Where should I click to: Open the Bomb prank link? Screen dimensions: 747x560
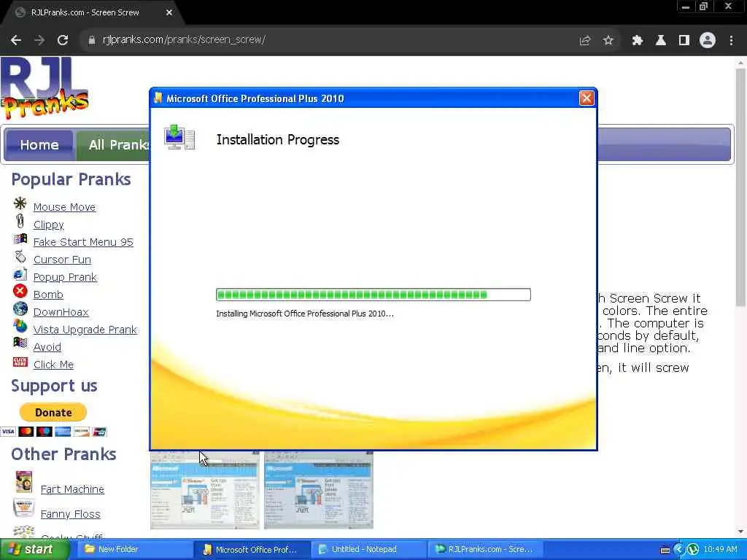tap(48, 295)
